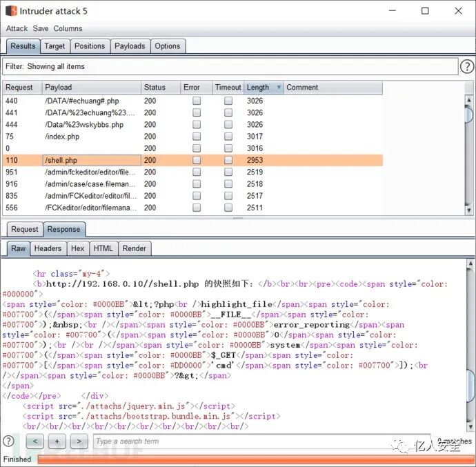Click the length value 2953
The width and height of the screenshot is (476, 467).
[x=255, y=160]
